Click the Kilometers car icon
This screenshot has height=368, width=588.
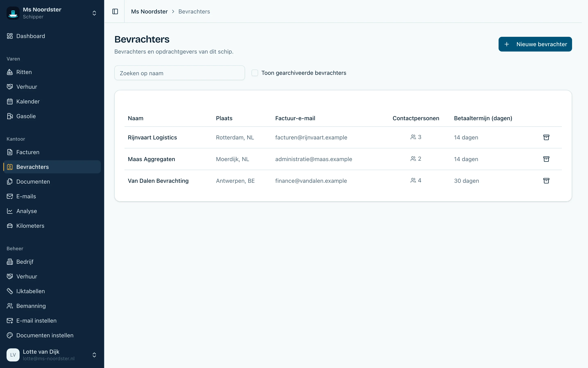10,226
